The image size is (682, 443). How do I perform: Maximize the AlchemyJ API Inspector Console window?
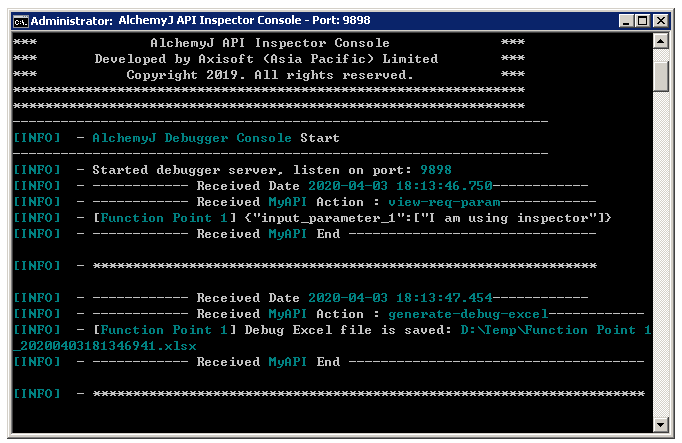tap(643, 21)
